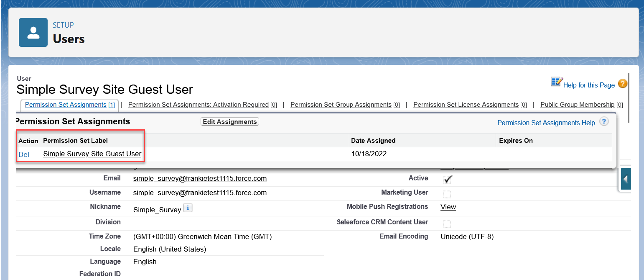Click the Permission Set Assignments Help question icon
Viewport: 644px width, 280px height.
coord(604,122)
